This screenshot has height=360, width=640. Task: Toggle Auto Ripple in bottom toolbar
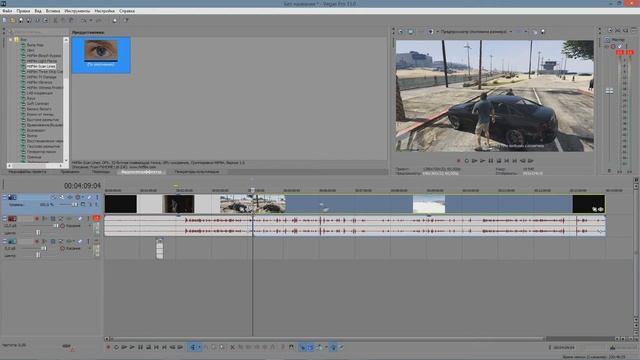[319, 347]
